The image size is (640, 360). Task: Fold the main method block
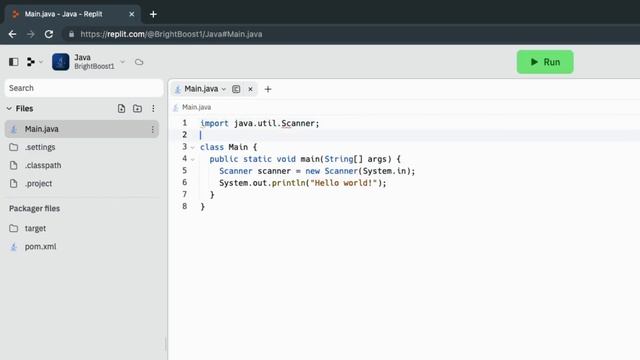coord(193,159)
